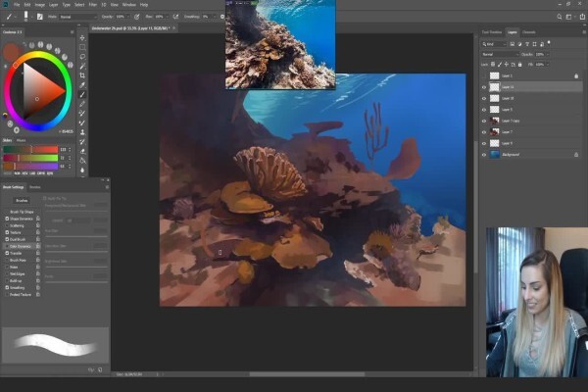Open the Image menu
588x392 pixels.
pos(40,5)
